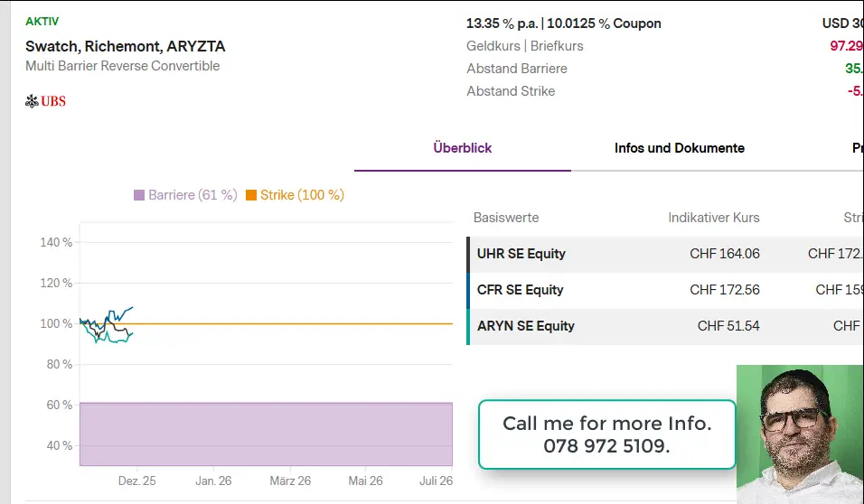Viewport: 864px width, 504px height.
Task: Switch to Infos und Dokumente tab
Action: [680, 148]
